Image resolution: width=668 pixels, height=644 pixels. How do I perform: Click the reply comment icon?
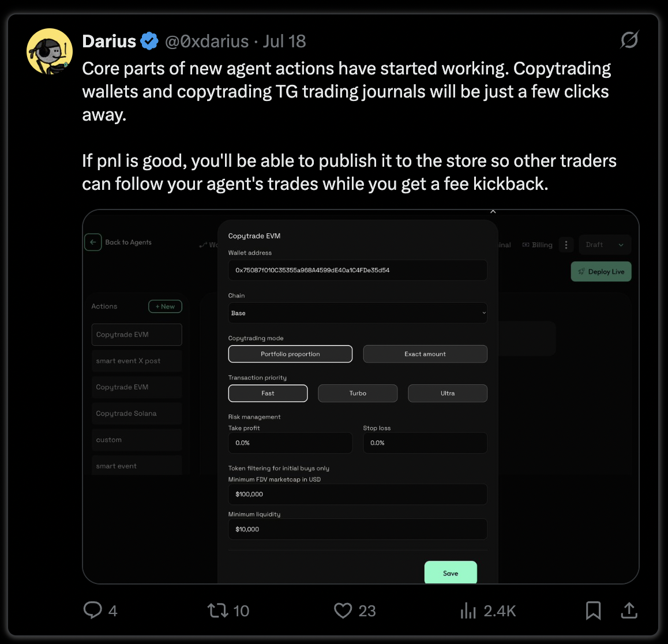click(x=92, y=610)
